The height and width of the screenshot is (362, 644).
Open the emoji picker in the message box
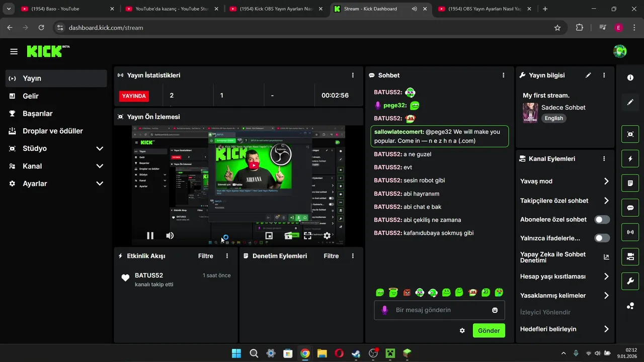(495, 310)
